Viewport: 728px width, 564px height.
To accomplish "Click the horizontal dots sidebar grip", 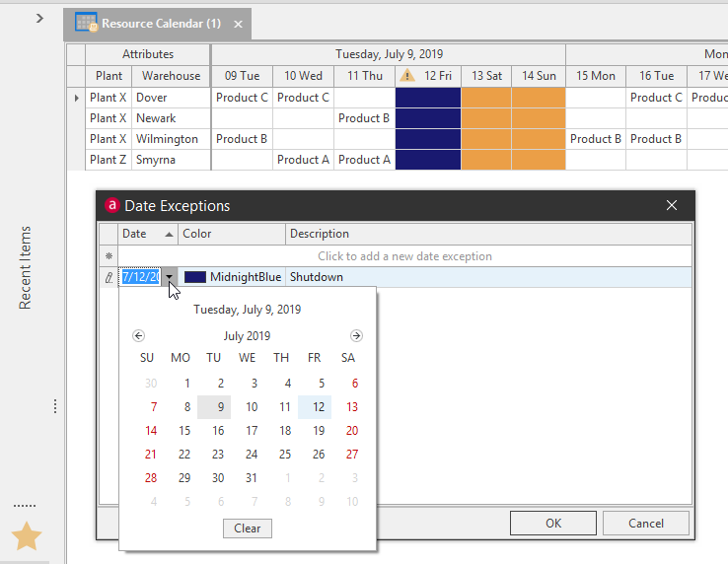I will click(25, 506).
